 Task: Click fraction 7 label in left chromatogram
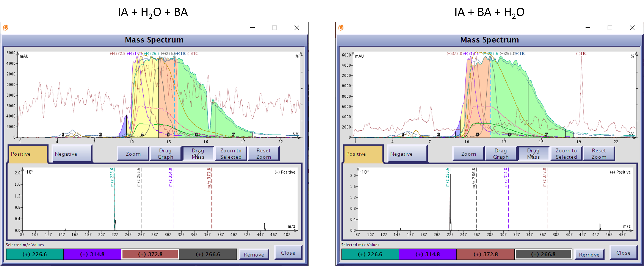click(x=234, y=134)
